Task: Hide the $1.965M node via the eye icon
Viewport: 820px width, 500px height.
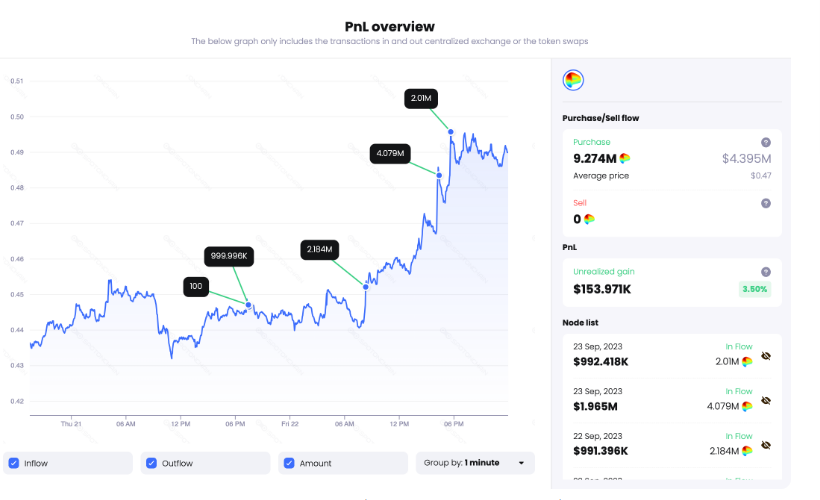Action: point(766,401)
